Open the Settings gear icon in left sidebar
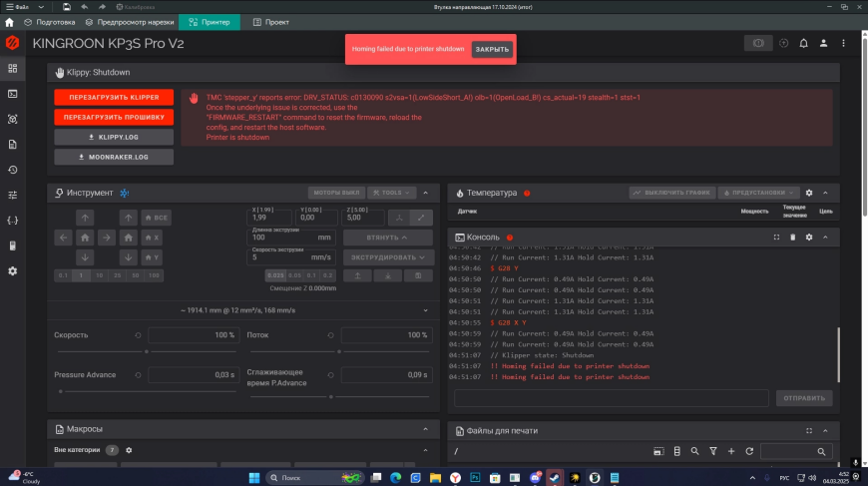Screen dimensions: 868x486 click(13, 271)
